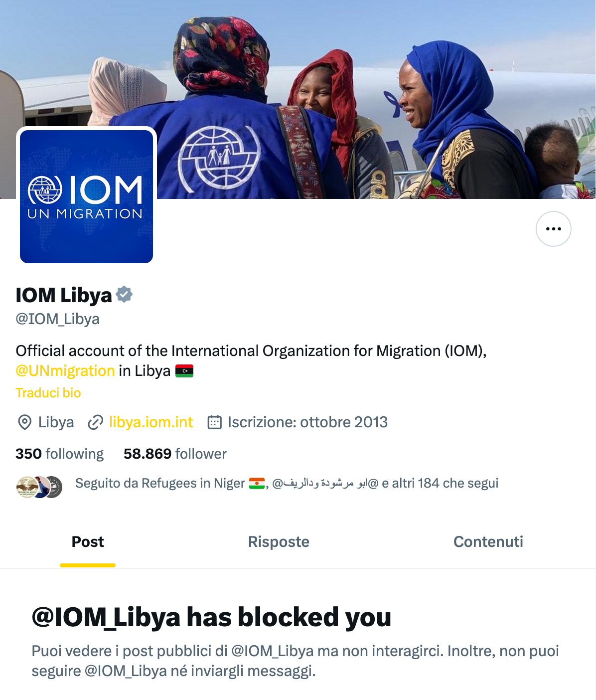
Task: Click the blue verified badge next to IOM Libya
Action: point(124,295)
